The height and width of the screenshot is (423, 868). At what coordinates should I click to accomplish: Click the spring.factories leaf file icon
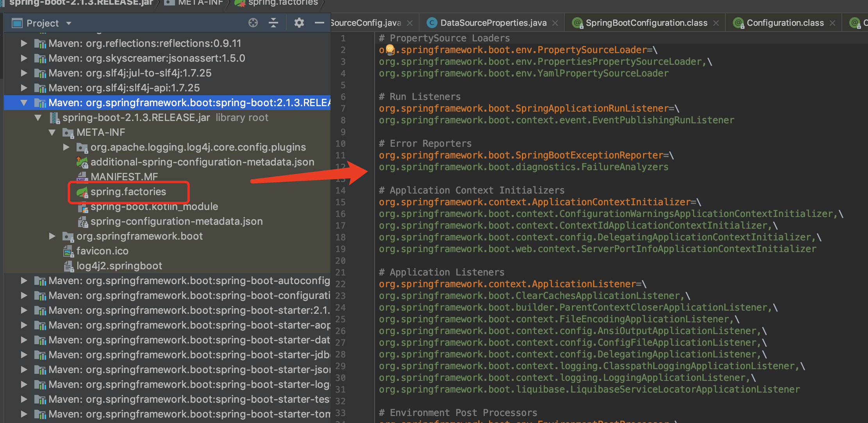82,192
